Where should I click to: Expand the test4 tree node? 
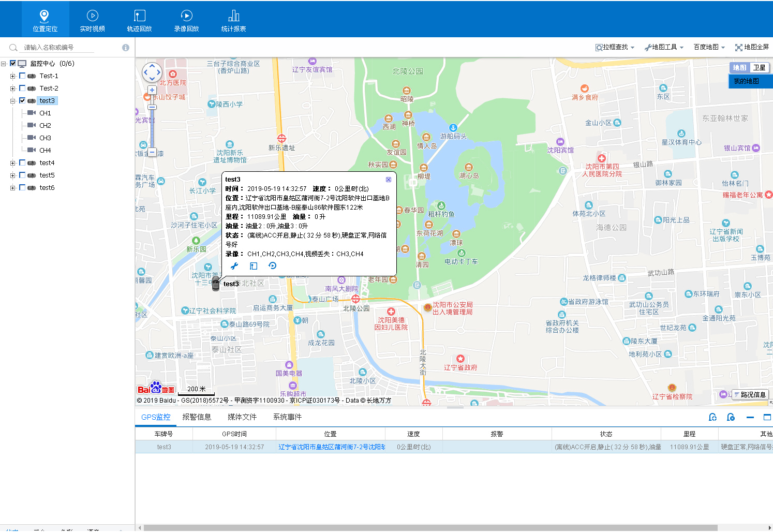click(12, 163)
